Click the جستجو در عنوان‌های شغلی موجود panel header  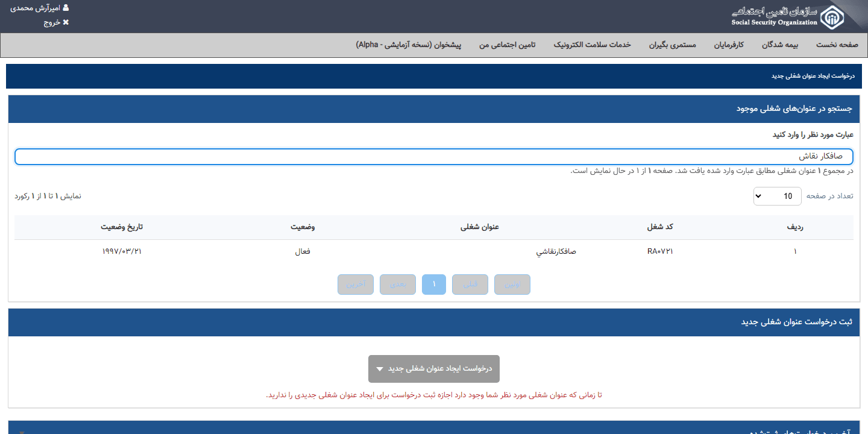tap(434, 109)
